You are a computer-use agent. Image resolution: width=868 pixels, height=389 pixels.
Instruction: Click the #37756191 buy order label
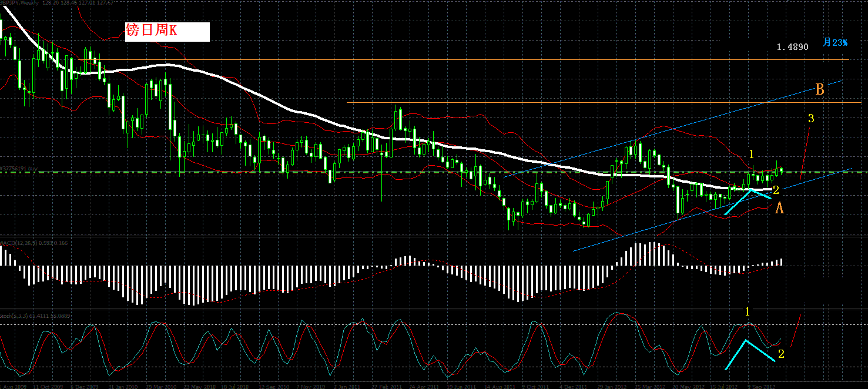coord(19,168)
